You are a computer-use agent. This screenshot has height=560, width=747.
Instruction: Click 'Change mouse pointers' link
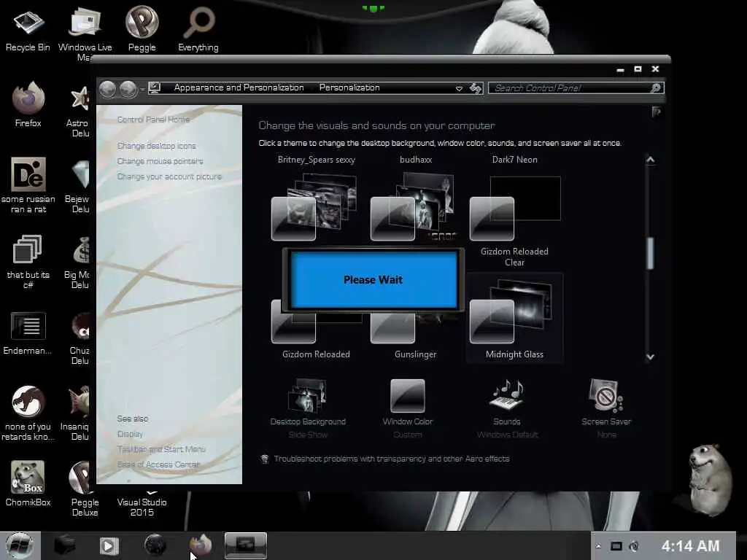pos(160,161)
